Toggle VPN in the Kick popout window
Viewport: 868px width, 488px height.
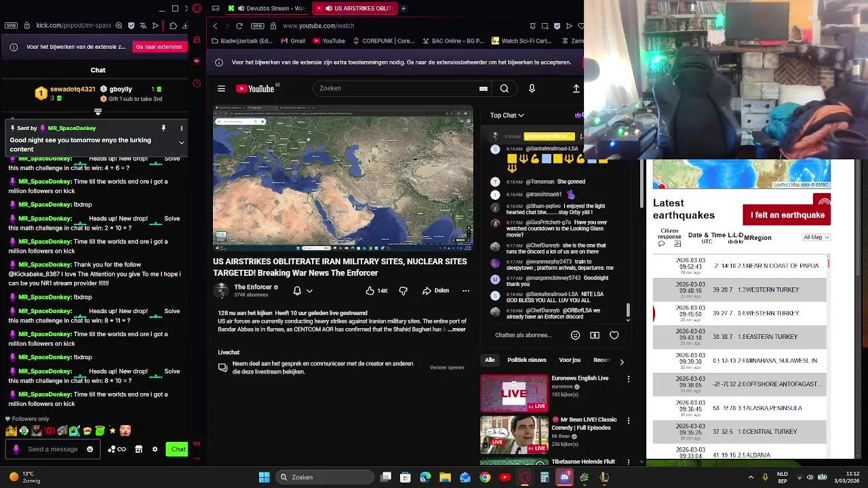(x=11, y=26)
